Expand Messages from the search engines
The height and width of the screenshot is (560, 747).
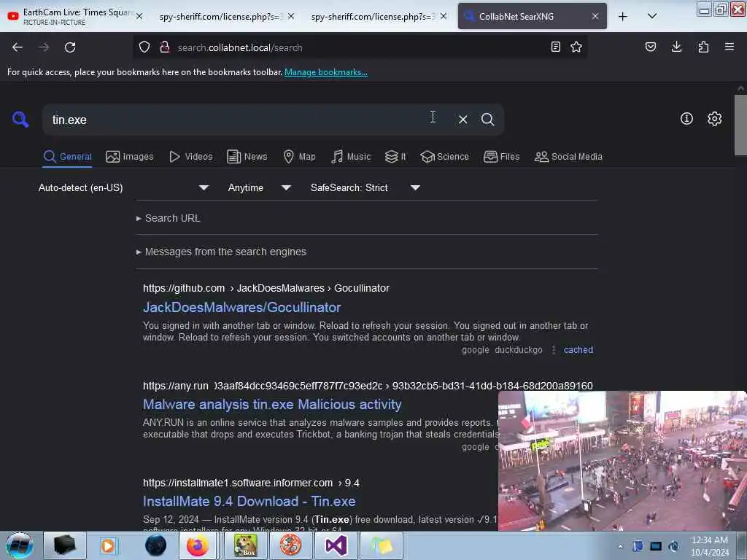click(x=221, y=252)
